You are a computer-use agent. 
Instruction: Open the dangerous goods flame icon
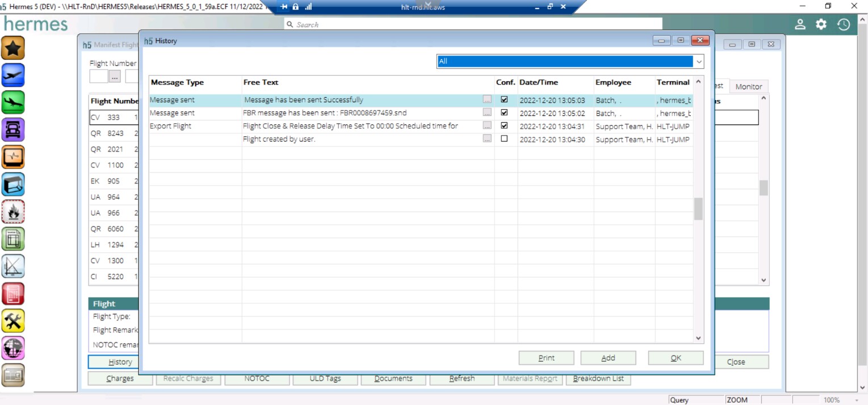(13, 211)
